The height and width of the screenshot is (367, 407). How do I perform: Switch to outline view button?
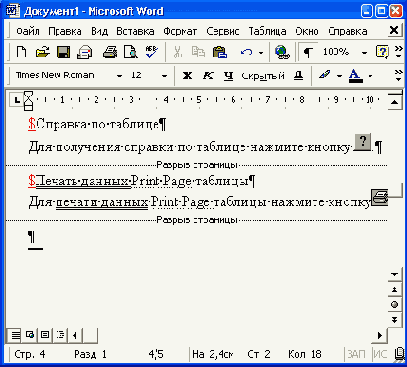pos(60,335)
